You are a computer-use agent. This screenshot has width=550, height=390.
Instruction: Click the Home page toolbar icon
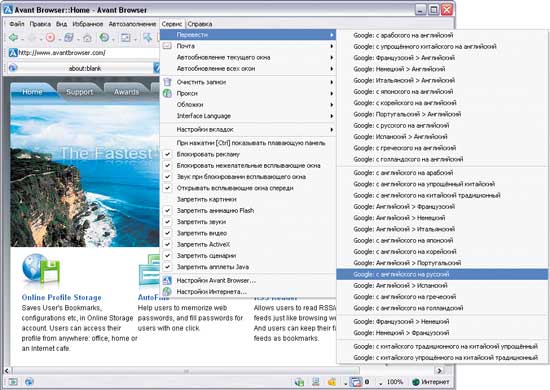click(x=87, y=38)
